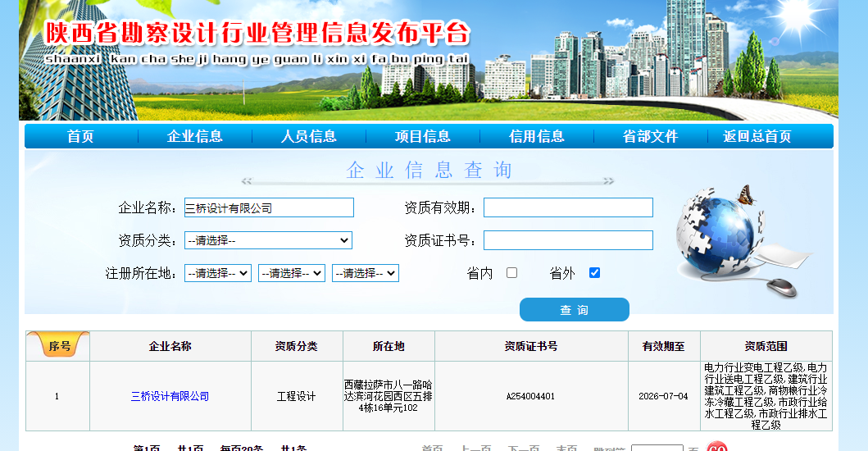
Task: Open the first 注册所在地 dropdown
Action: 217,273
